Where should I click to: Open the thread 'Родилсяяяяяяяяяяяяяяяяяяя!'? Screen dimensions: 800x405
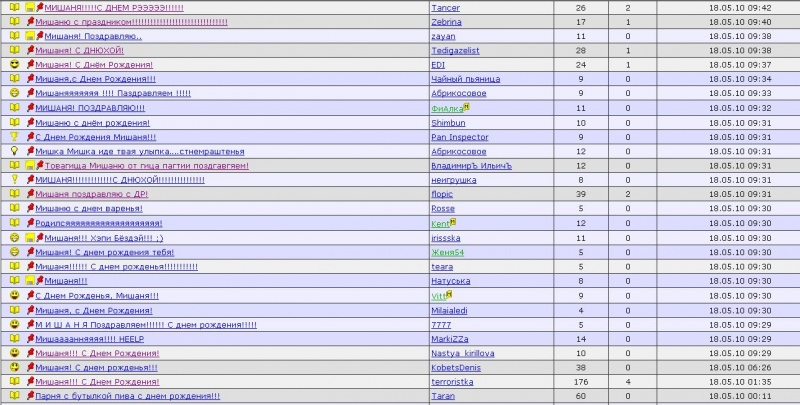pyautogui.click(x=98, y=223)
